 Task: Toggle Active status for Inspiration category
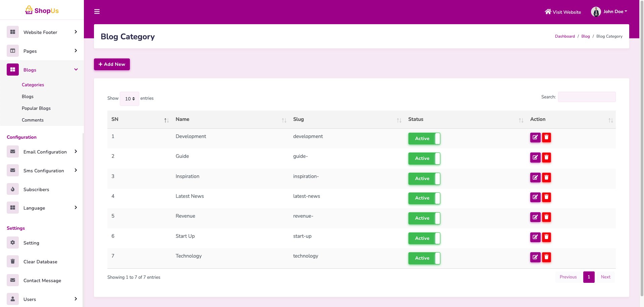(x=424, y=178)
